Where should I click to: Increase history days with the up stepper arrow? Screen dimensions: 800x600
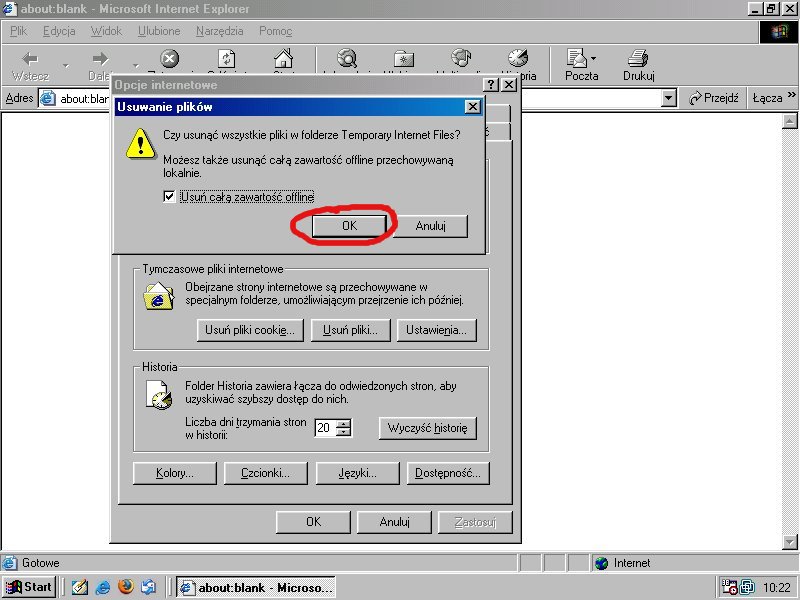344,423
